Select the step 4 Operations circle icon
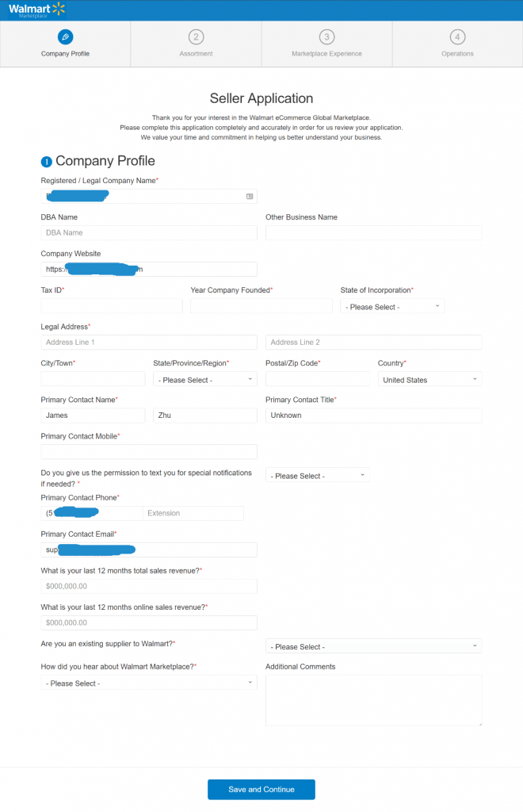Image resolution: width=523 pixels, height=812 pixels. coord(457,36)
